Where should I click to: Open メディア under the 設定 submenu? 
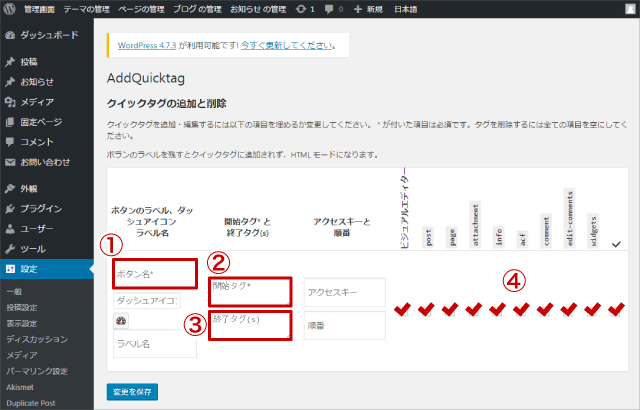22,355
